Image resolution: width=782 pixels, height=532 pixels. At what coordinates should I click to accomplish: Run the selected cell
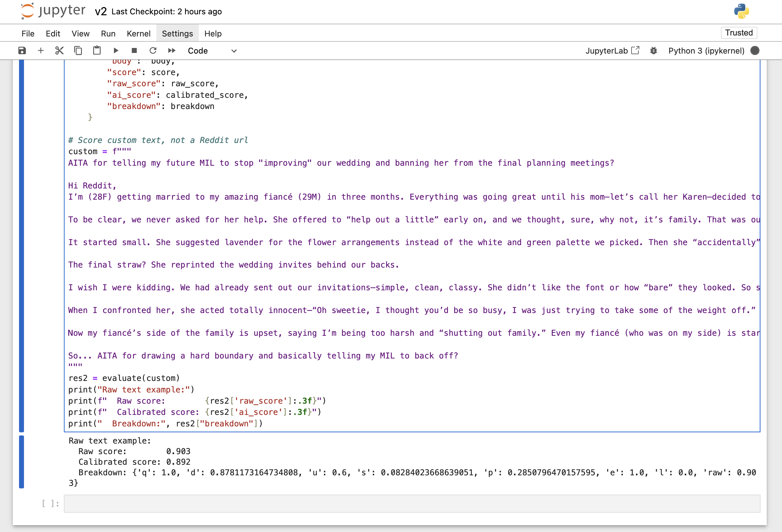116,50
